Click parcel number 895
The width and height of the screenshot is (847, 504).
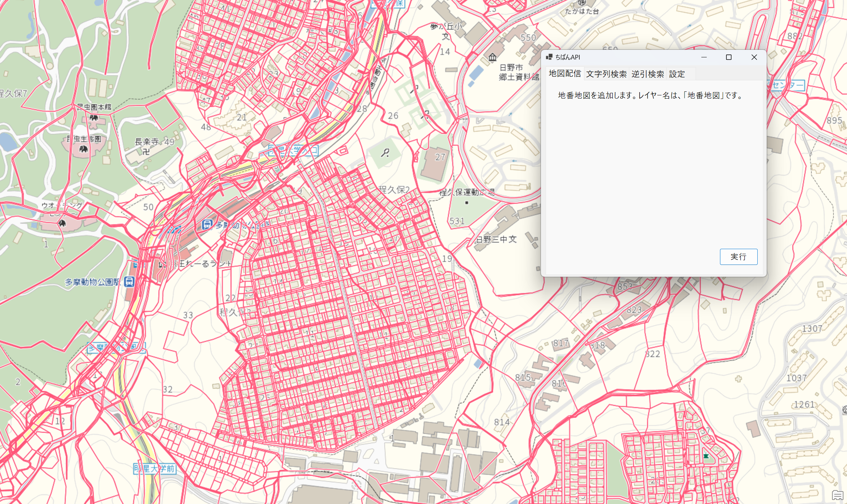click(834, 120)
